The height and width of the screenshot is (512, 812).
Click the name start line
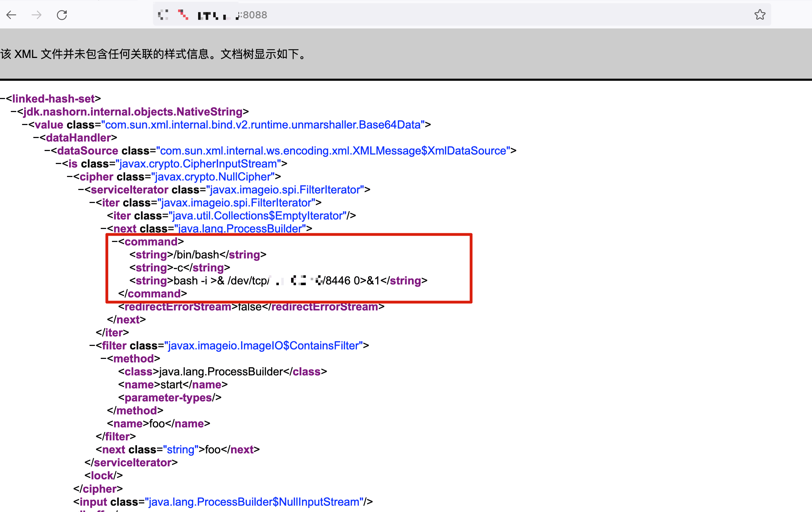tap(173, 385)
